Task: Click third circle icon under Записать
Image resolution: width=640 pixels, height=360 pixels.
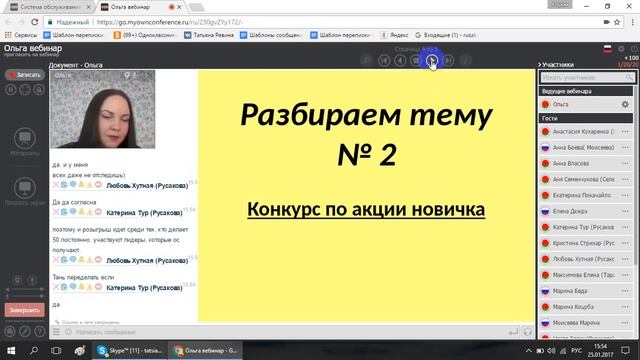Action: (39, 89)
